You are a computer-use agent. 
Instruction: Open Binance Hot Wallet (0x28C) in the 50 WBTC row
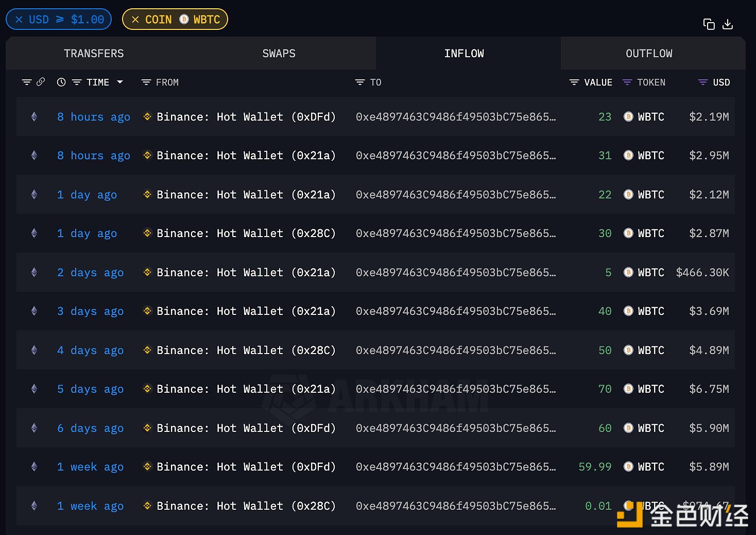[x=246, y=350]
